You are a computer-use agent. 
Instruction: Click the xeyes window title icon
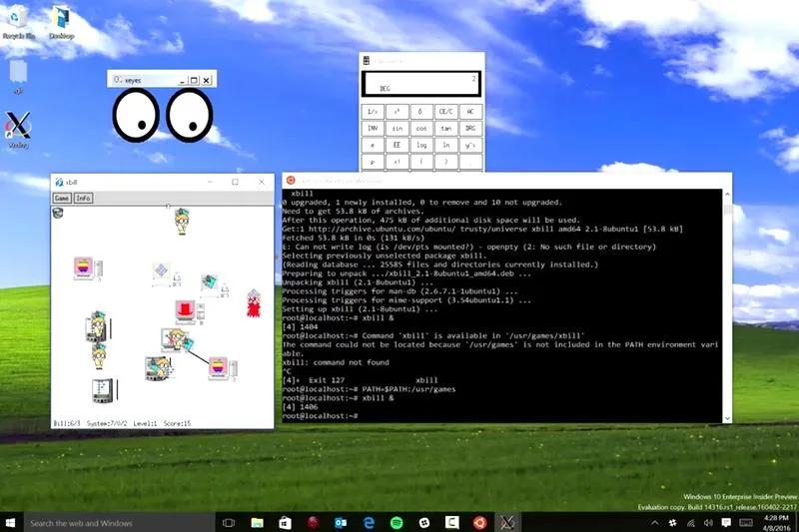pos(117,80)
